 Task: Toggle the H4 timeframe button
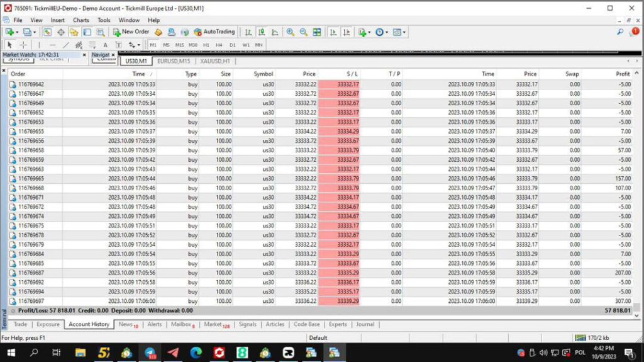219,45
